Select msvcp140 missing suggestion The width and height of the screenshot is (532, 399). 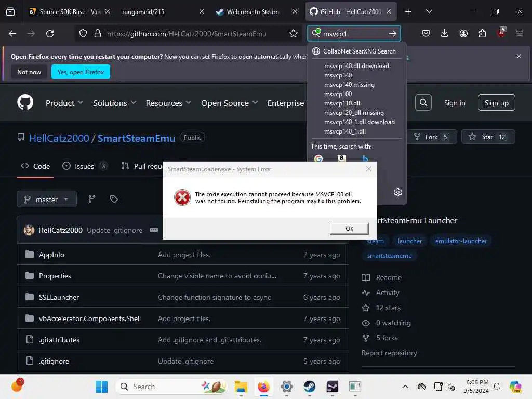point(350,85)
